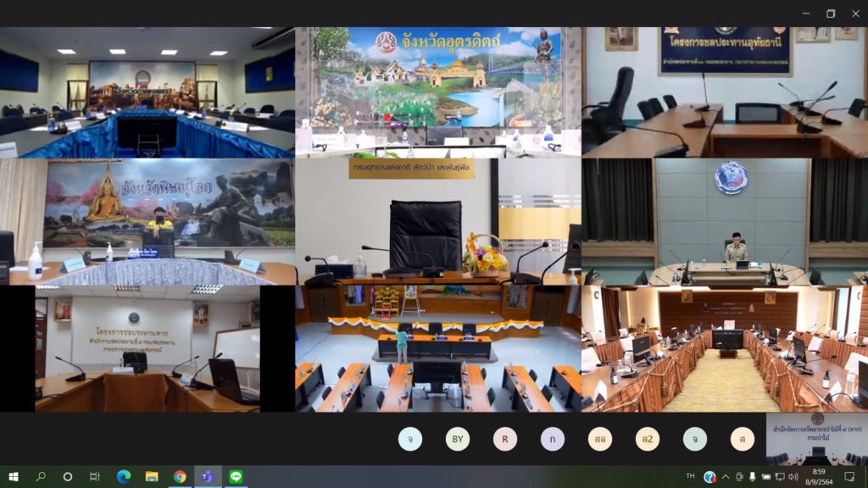The width and height of the screenshot is (868, 488).
Task: Select the จังหวัดพิษณุโลก video tile
Action: point(147,221)
